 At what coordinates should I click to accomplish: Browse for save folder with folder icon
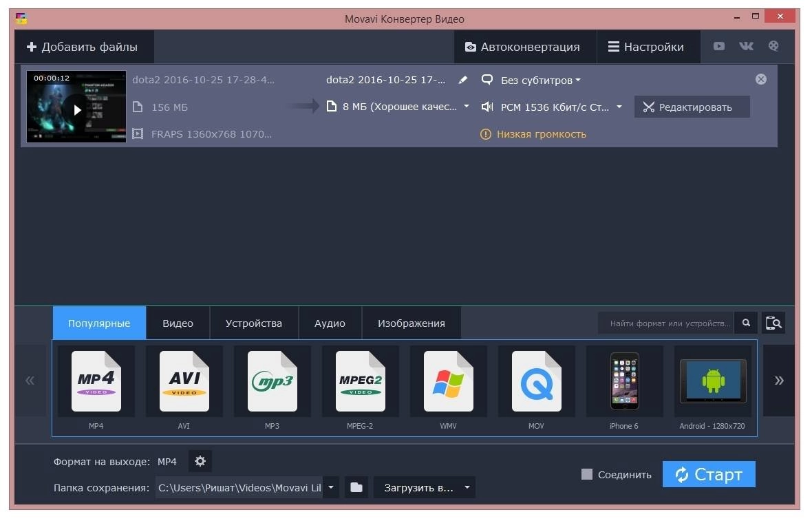coord(356,488)
